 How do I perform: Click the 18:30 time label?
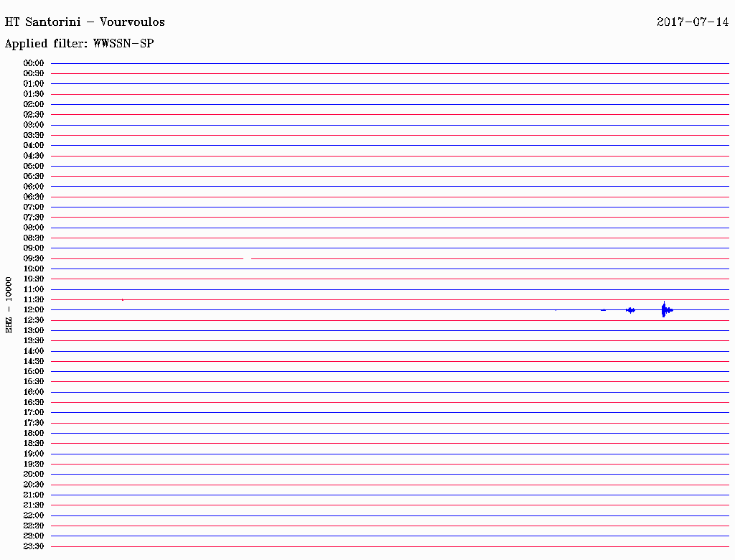coord(34,443)
